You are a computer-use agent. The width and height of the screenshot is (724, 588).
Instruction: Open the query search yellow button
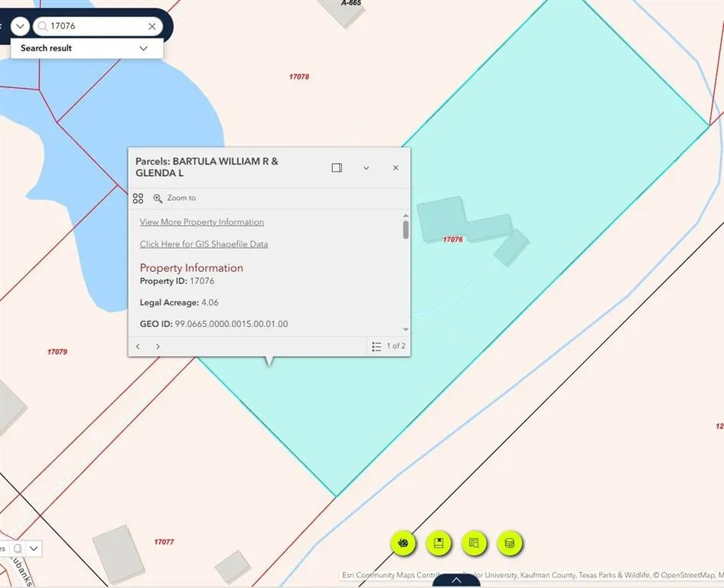[475, 543]
